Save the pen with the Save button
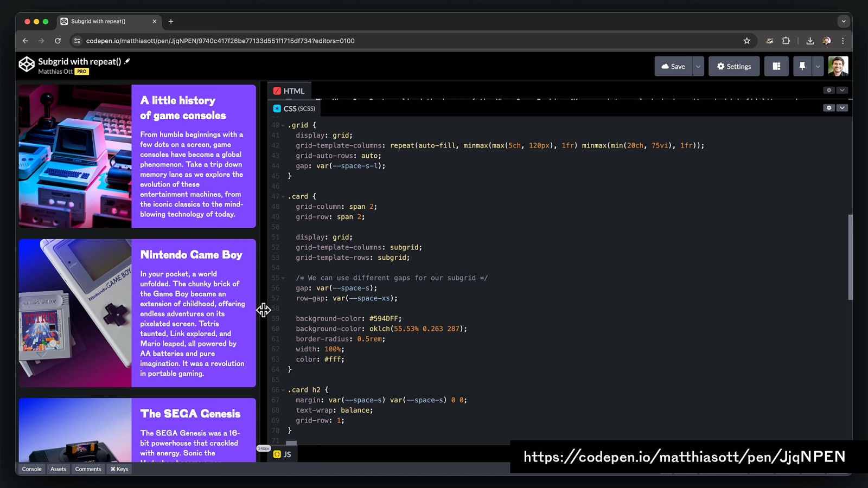 673,66
